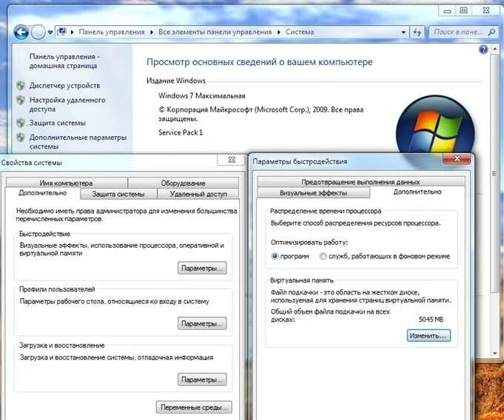Switch to Защита системы tab

[x=118, y=194]
